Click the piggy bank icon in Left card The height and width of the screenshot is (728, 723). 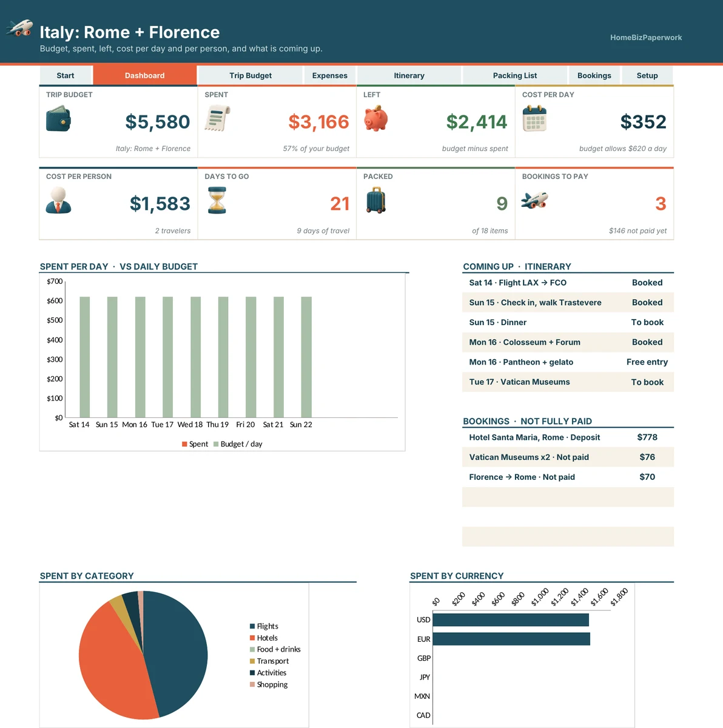[376, 118]
